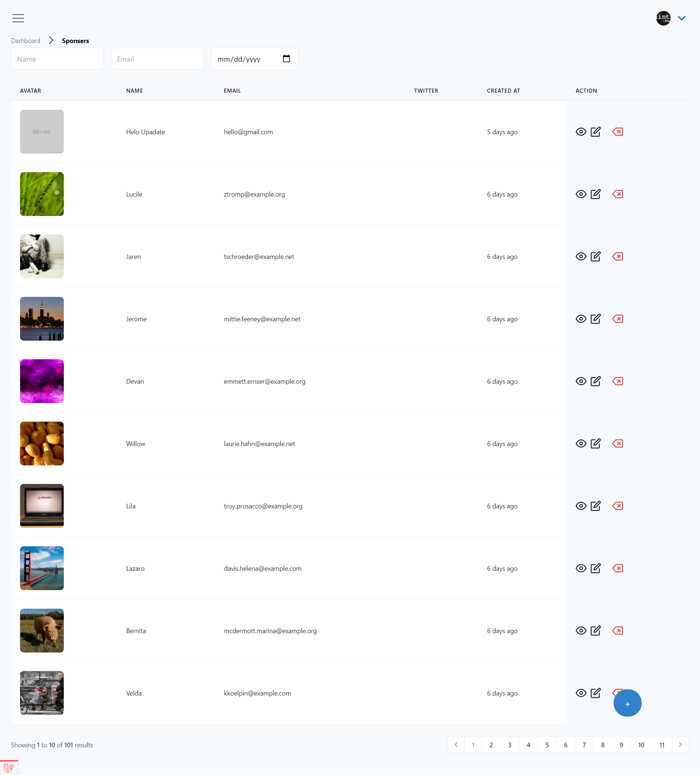Jump to page 11 in pagination
700x775 pixels.
pos(662,745)
